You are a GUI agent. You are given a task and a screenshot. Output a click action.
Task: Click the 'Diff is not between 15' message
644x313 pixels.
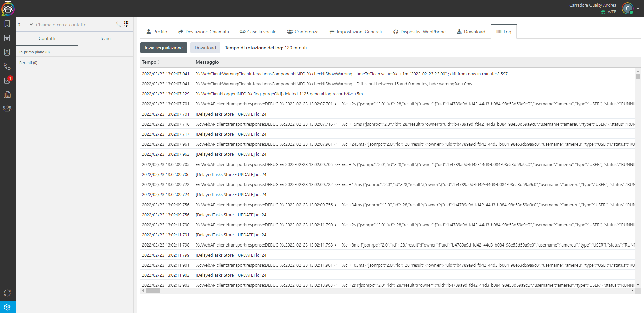coord(334,84)
